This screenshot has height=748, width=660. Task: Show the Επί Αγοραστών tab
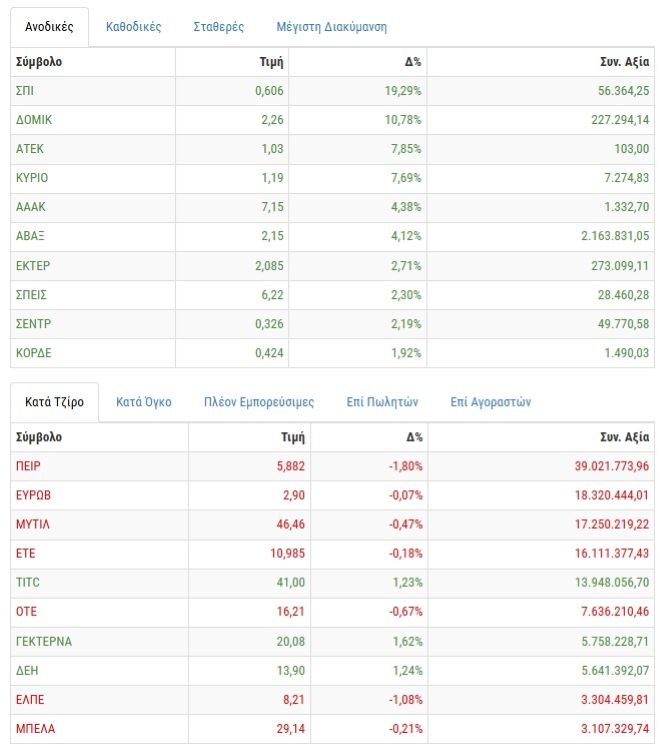[x=491, y=402]
